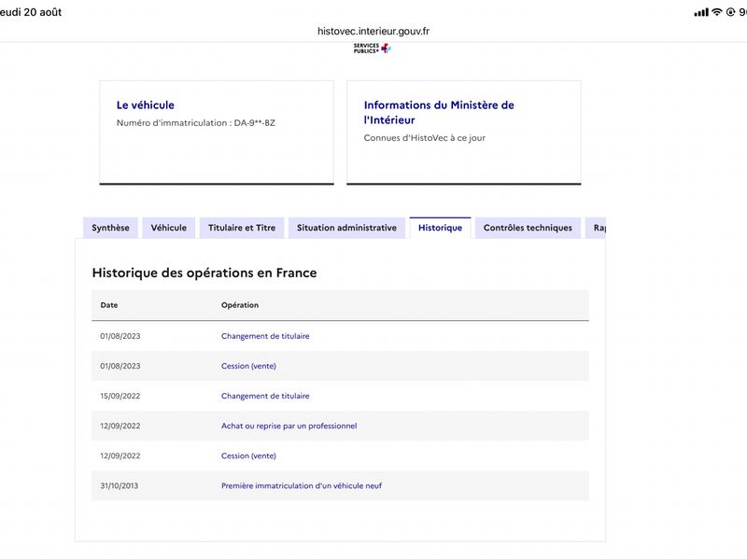Click the date 31/10/2013
The image size is (747, 560).
120,486
